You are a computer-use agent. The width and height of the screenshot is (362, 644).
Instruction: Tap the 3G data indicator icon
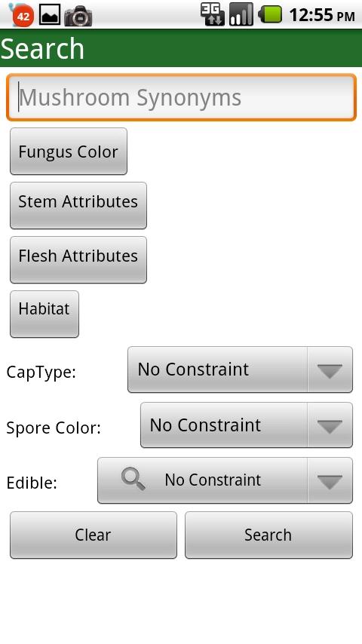[x=213, y=14]
